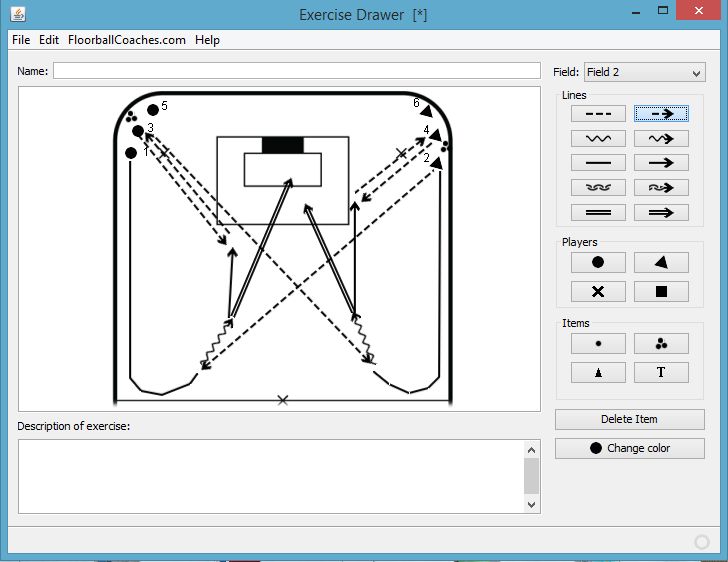
Task: Click the exercise Name input field
Action: tap(296, 71)
